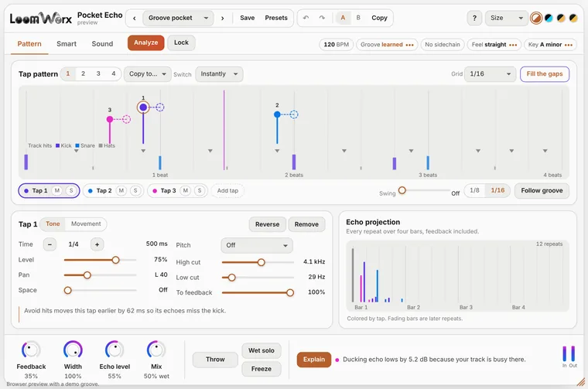Click the Feedback knob
Image resolution: width=588 pixels, height=389 pixels.
(x=31, y=350)
